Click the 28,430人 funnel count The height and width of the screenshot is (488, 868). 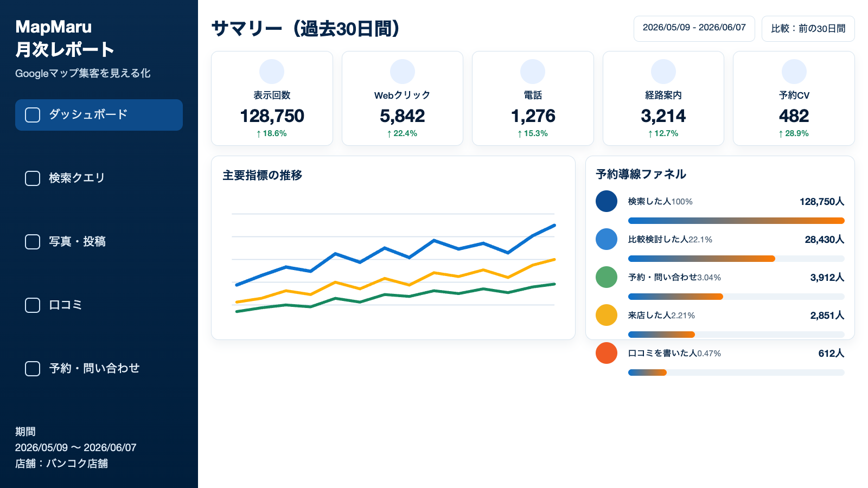click(825, 240)
